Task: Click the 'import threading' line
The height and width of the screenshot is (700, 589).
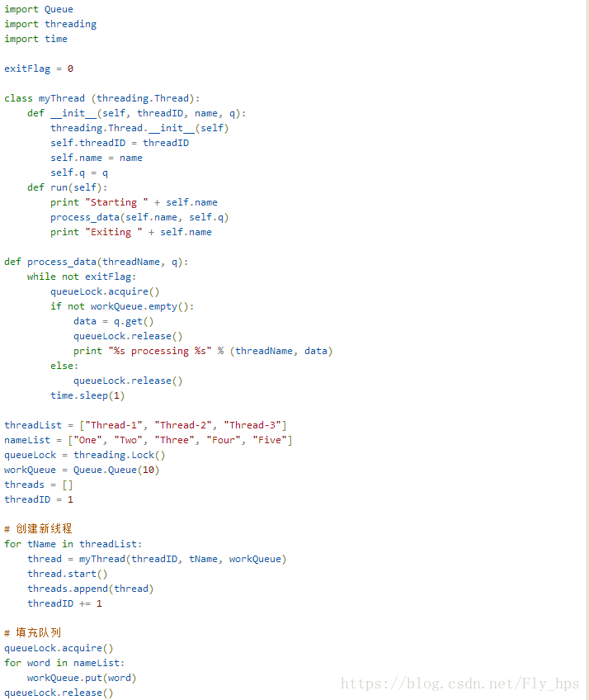Action: tap(50, 24)
